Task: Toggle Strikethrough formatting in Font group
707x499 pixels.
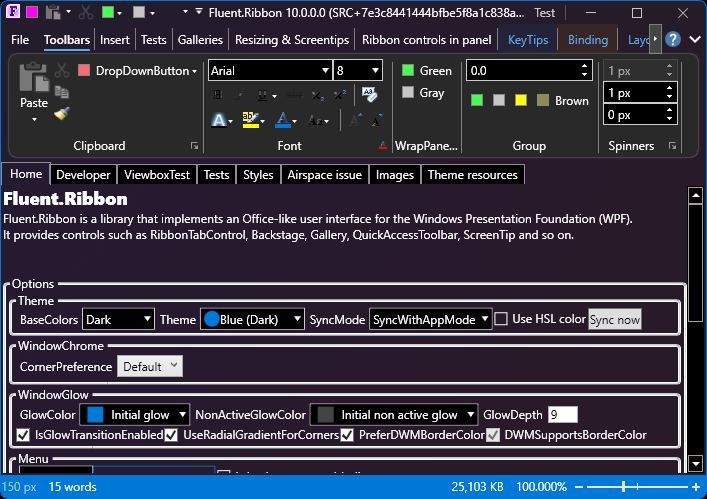Action: (295, 95)
